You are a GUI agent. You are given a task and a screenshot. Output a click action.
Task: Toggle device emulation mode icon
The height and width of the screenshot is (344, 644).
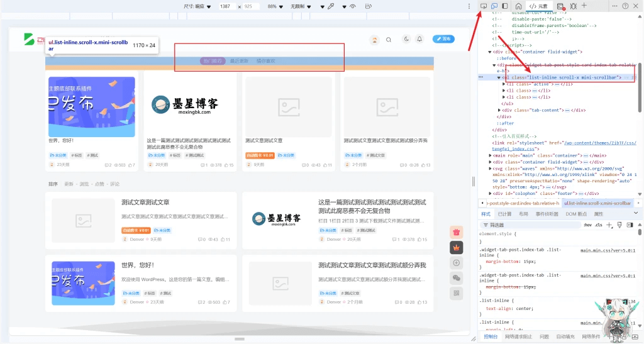pyautogui.click(x=494, y=6)
